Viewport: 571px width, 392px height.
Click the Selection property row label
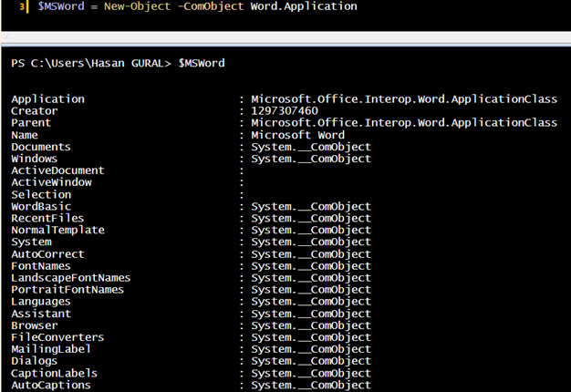pos(41,194)
